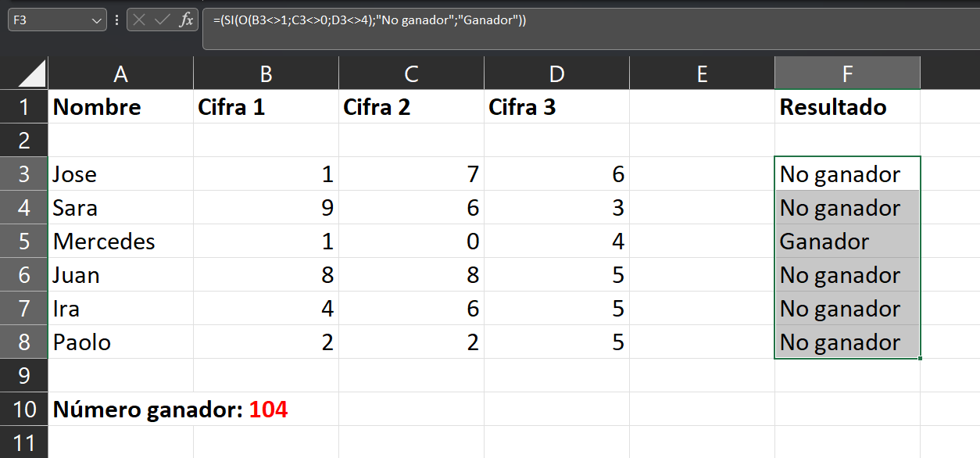Click the Insert Function fx icon
Image resolution: width=980 pixels, height=458 pixels.
(x=186, y=20)
